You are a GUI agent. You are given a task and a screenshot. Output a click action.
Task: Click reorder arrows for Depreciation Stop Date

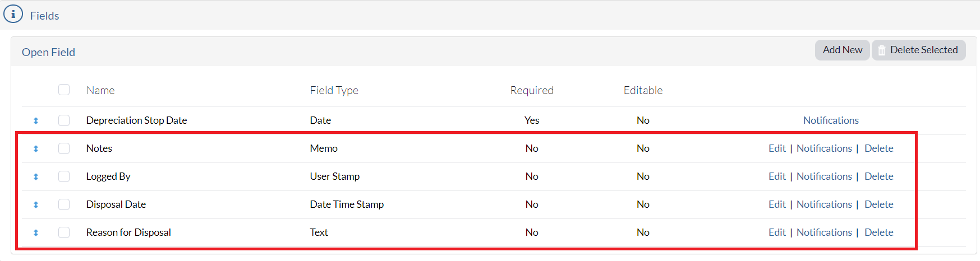[x=36, y=120]
